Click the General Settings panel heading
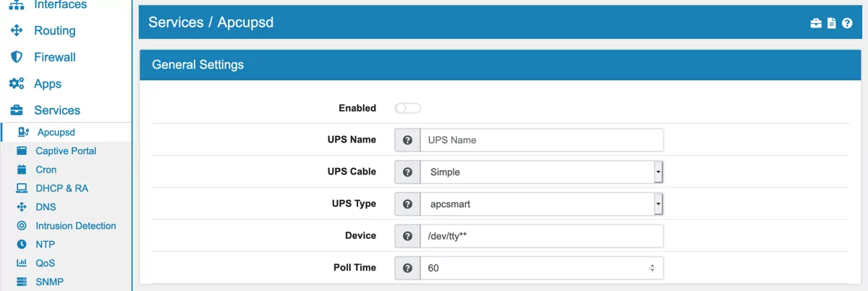This screenshot has height=291, width=868. coord(197,64)
